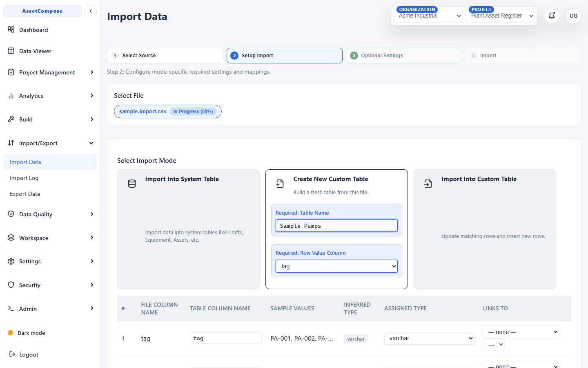Viewport: 588px width, 368px height.
Task: Expand the Workspace submenu arrow
Action: 92,238
